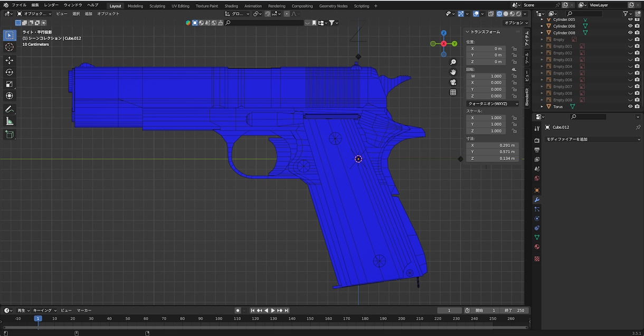644x336 pixels.
Task: Open the Modifier properties wrench tab
Action: tap(537, 200)
